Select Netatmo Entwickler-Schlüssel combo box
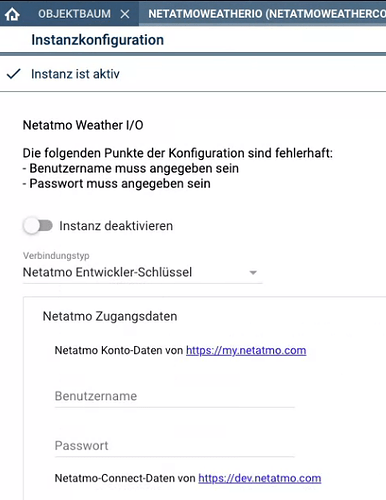386x500 pixels. pyautogui.click(x=143, y=272)
